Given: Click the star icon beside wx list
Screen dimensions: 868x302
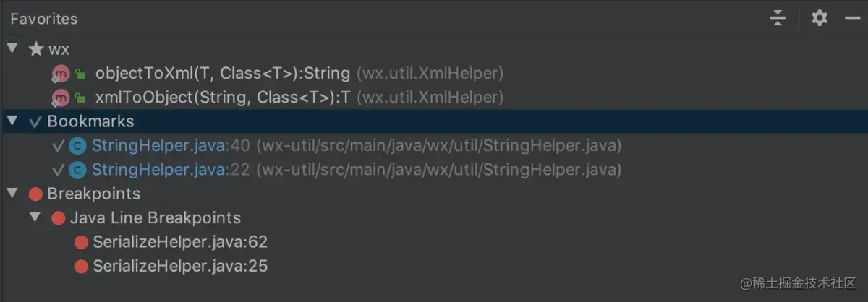Looking at the screenshot, I should tap(35, 49).
